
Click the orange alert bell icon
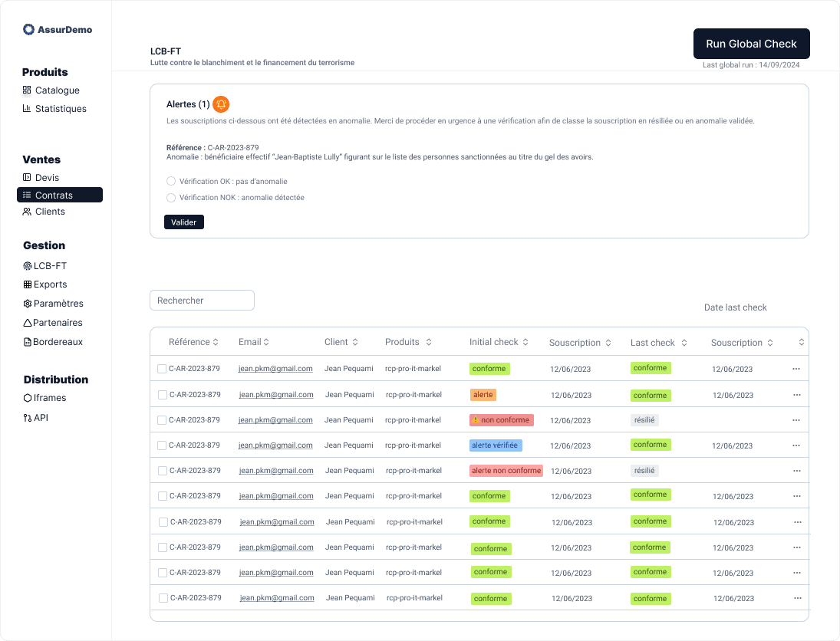[221, 104]
